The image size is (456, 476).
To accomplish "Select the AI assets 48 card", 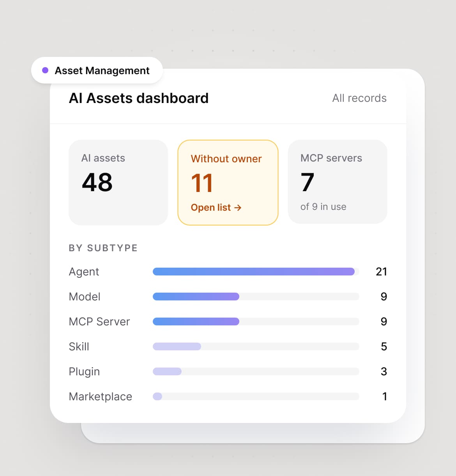I will 118,182.
